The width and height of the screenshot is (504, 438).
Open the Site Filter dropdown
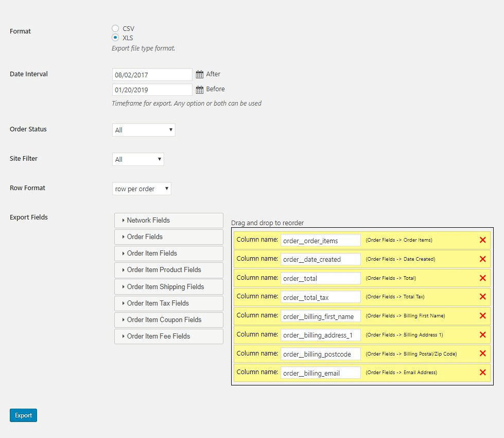tap(137, 159)
